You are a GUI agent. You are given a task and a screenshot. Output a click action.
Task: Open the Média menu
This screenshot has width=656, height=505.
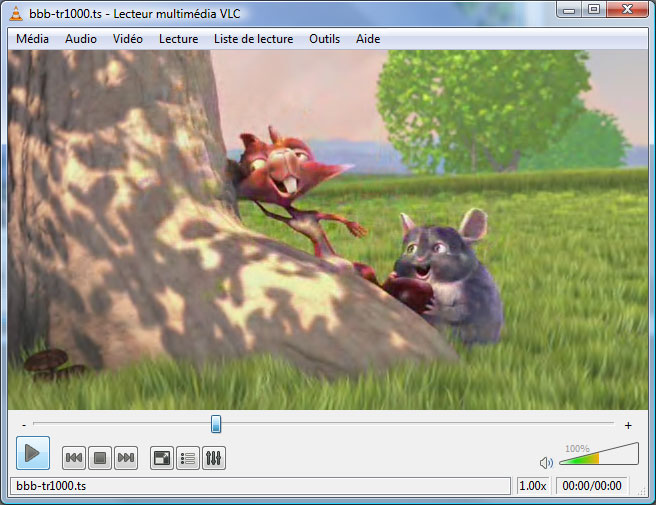[33, 39]
